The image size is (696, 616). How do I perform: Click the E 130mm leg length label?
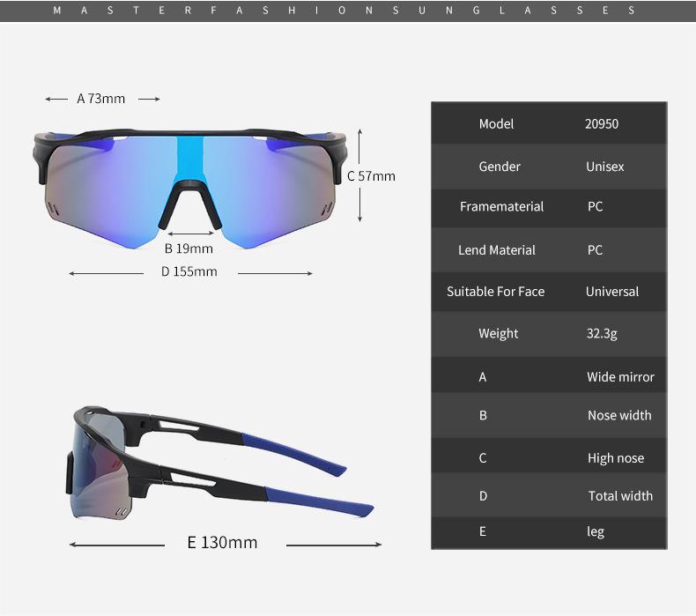coord(222,542)
